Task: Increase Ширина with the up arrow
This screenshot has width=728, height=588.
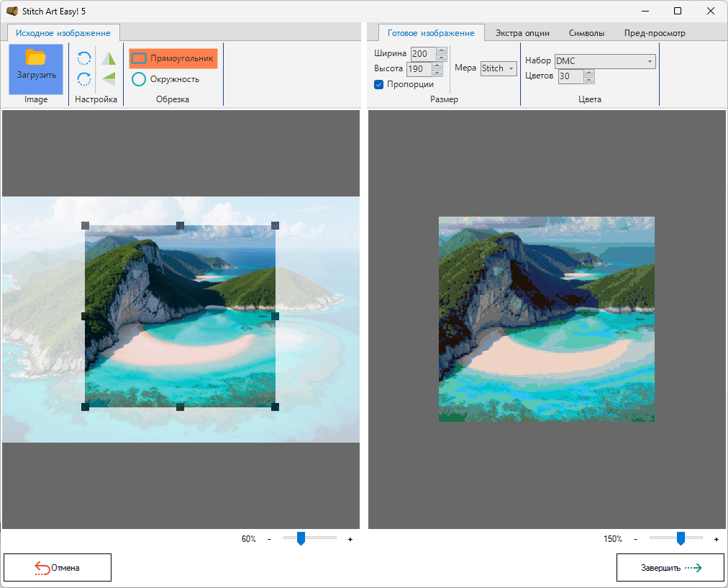Action: pos(442,50)
